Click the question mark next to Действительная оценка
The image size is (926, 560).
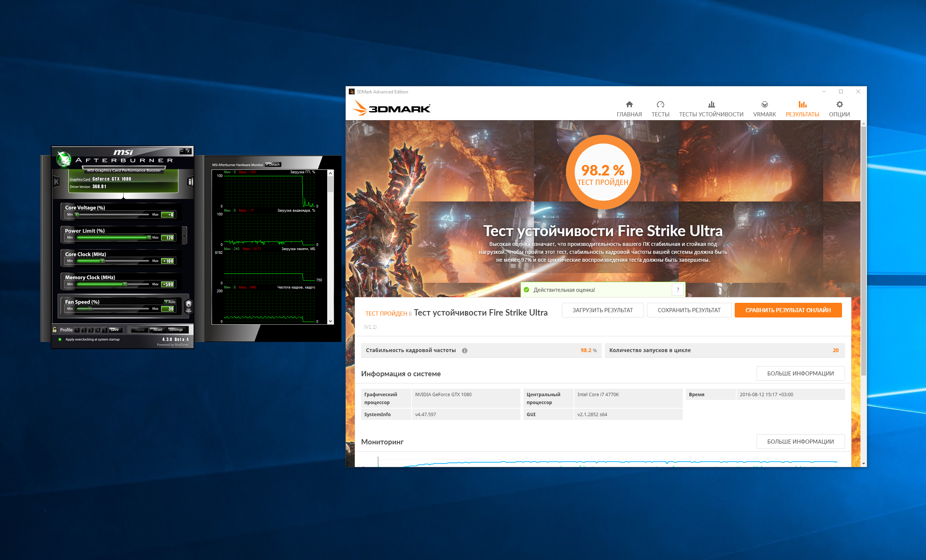tap(678, 290)
